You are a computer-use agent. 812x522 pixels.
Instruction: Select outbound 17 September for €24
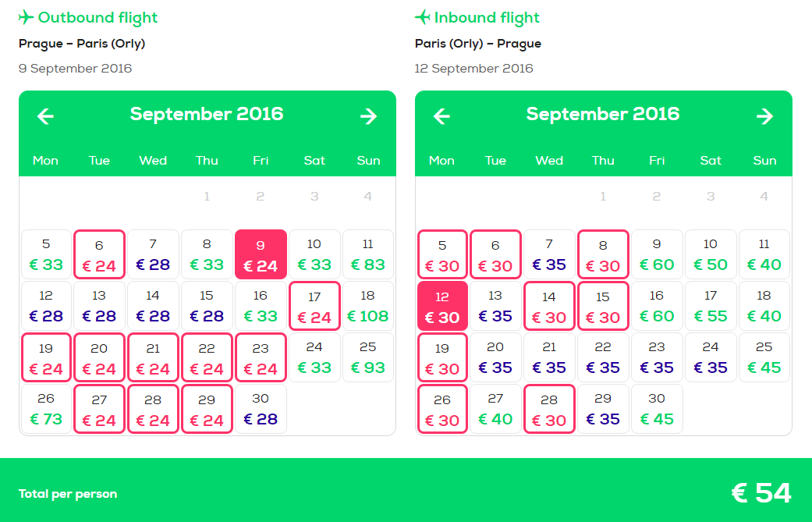pyautogui.click(x=314, y=306)
